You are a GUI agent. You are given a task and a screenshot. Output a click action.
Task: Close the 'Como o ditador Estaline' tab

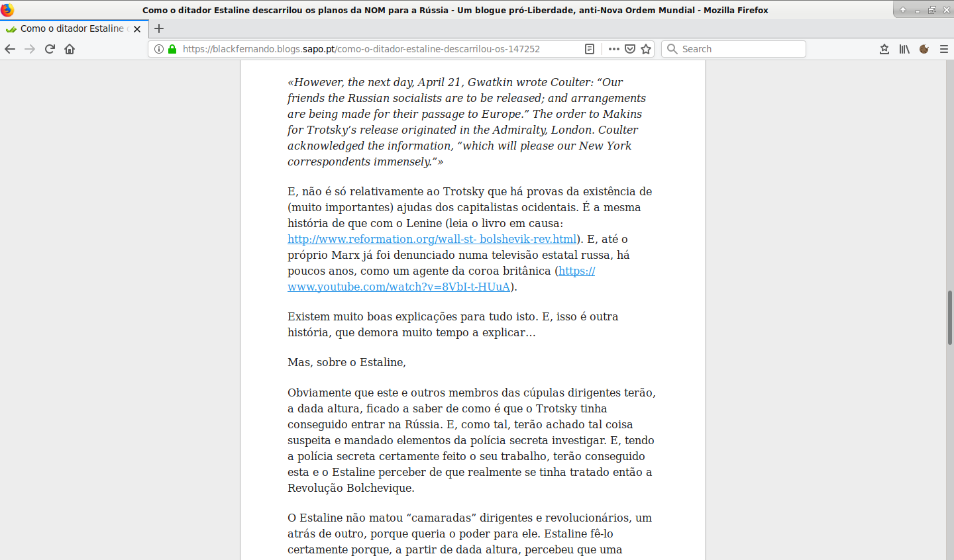[x=137, y=29]
